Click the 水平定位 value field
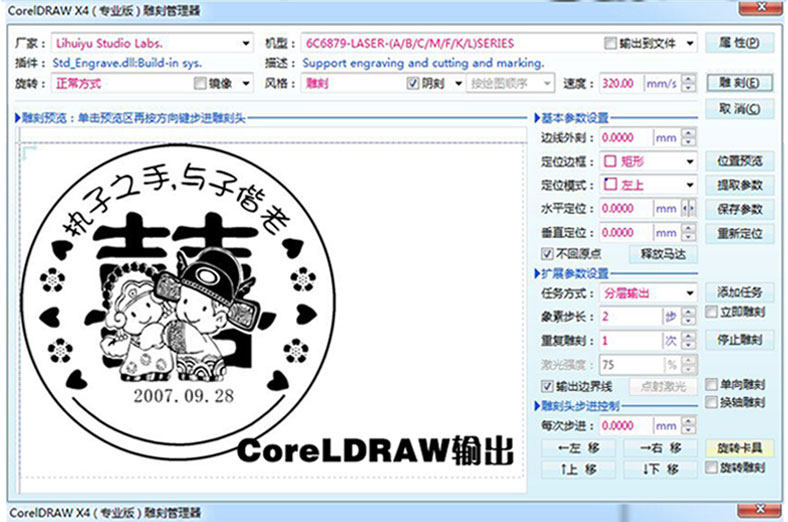 point(626,208)
